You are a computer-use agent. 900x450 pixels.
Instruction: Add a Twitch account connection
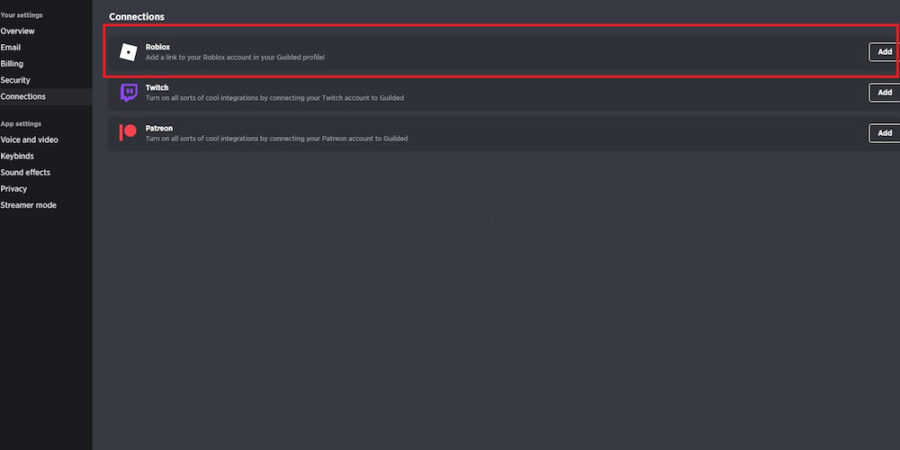pyautogui.click(x=885, y=92)
